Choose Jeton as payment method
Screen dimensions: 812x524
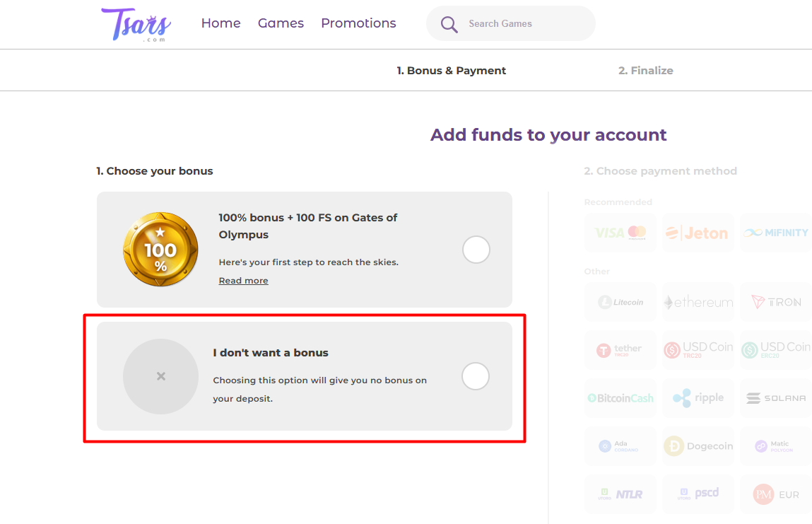tap(698, 233)
